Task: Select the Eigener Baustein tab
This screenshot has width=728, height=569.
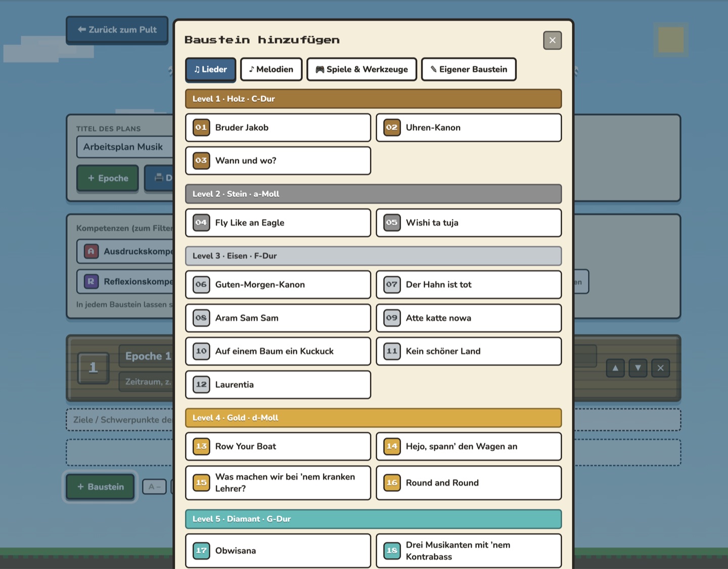Action: tap(469, 69)
